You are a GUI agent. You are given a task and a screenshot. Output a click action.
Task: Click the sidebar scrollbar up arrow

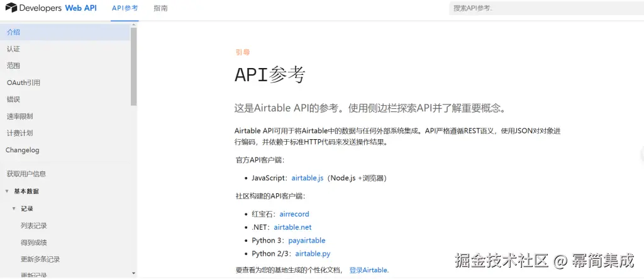tap(133, 26)
